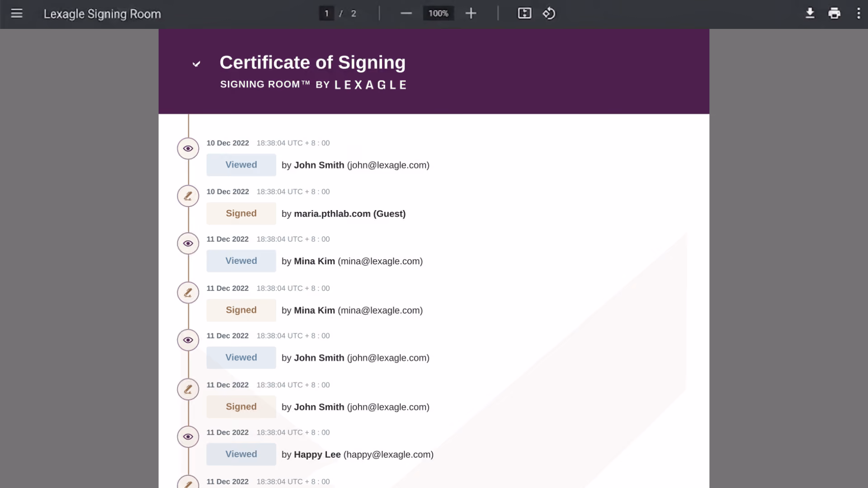Click the zoom out minus icon
This screenshot has width=868, height=488.
[x=406, y=14]
